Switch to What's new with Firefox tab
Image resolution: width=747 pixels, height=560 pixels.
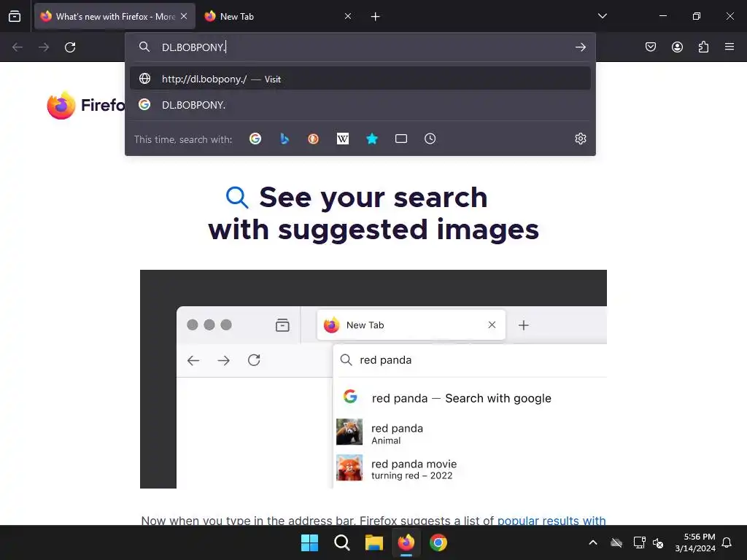pos(115,16)
